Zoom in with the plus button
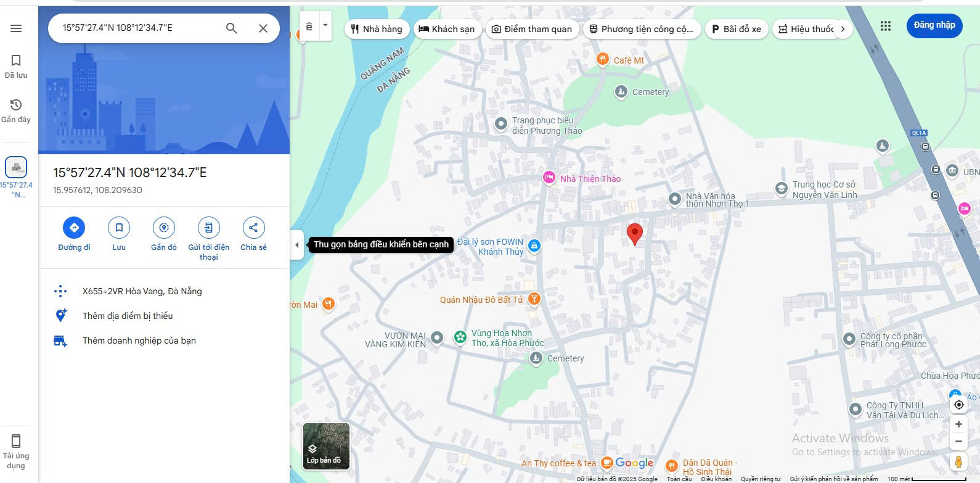The image size is (980, 483). coord(958,424)
